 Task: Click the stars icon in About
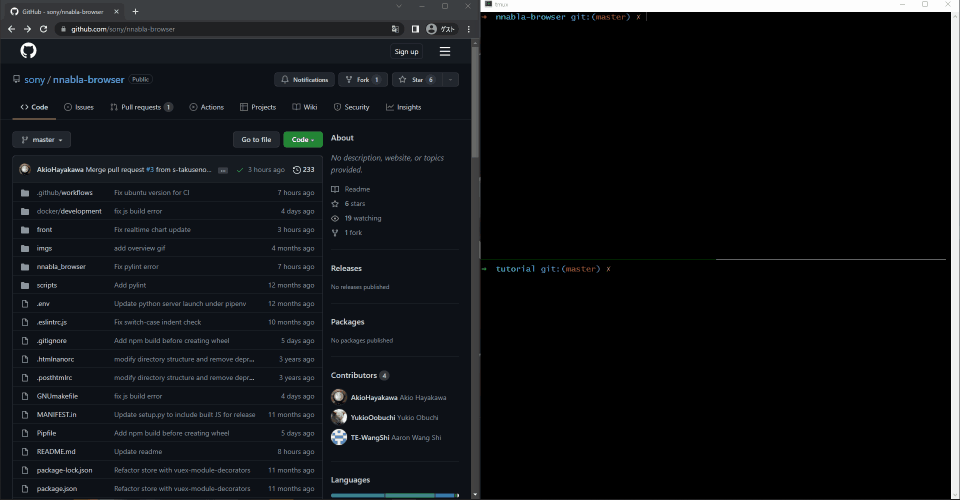pyautogui.click(x=335, y=204)
